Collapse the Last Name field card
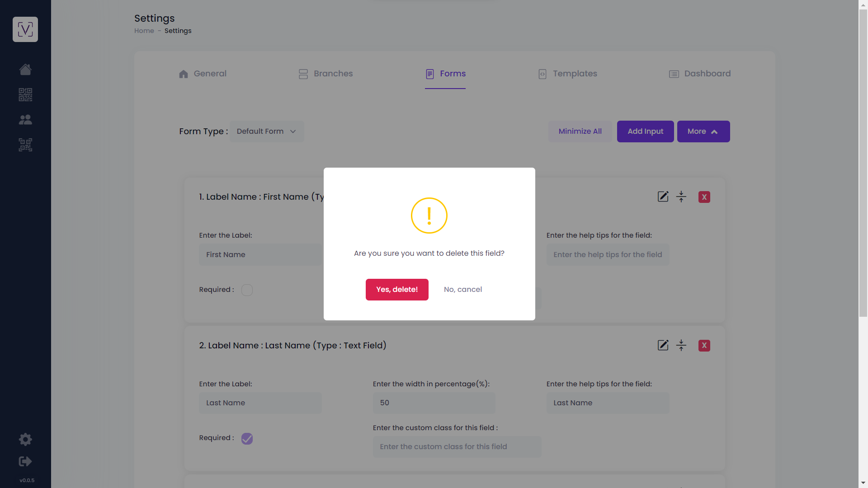868x488 pixels. (x=681, y=346)
